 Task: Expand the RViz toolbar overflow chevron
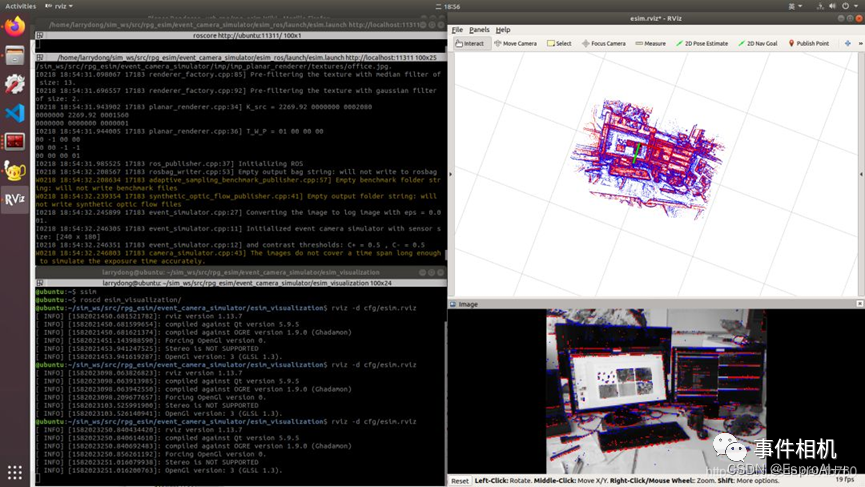[860, 44]
